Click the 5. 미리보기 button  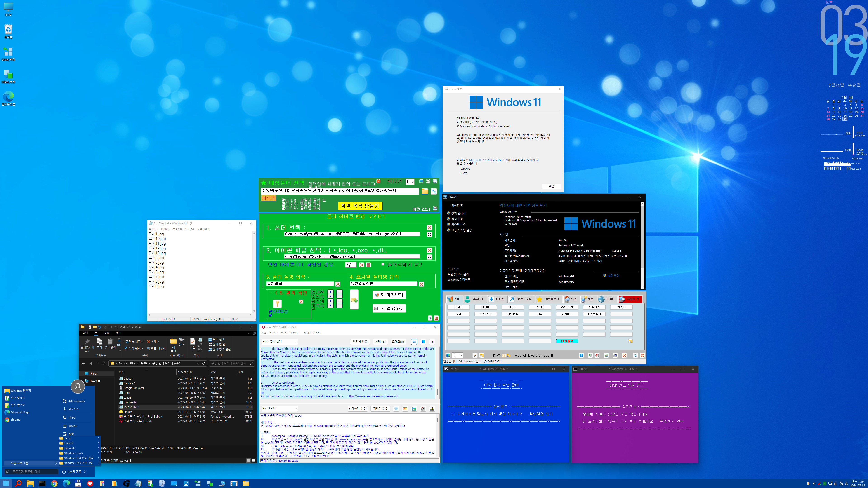click(x=389, y=295)
